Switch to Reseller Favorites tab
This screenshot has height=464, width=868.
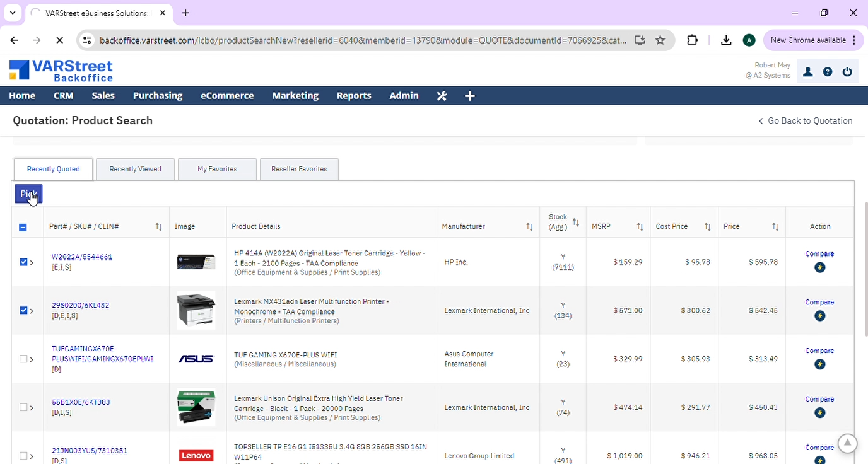(x=299, y=169)
